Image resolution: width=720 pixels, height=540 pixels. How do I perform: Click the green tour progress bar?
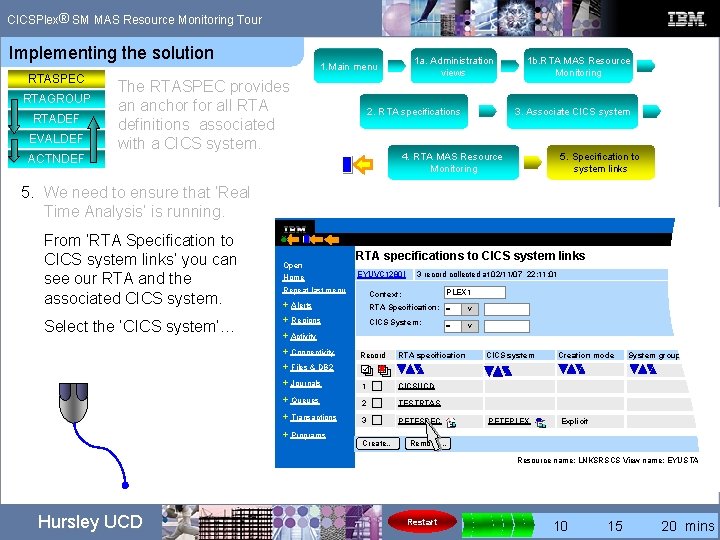(498, 524)
